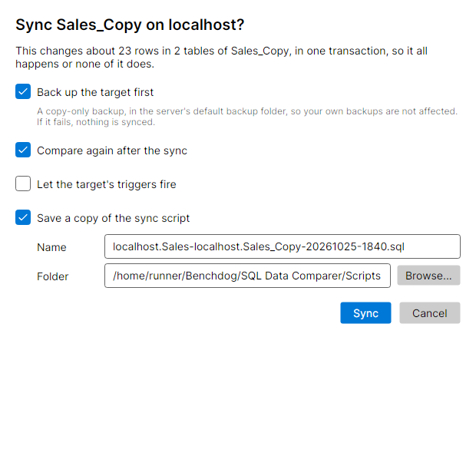The height and width of the screenshot is (476, 476).
Task: Click the Folder field label
Action: [x=53, y=276]
